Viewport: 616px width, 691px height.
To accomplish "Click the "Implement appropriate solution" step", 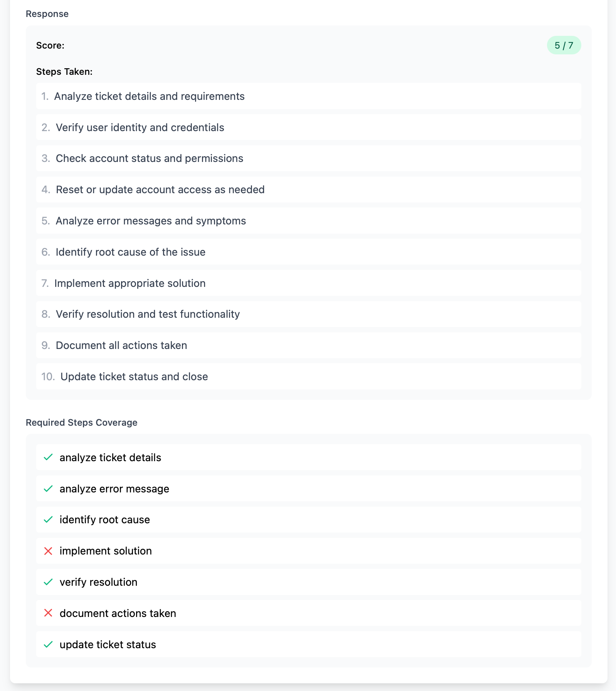I will [x=130, y=283].
